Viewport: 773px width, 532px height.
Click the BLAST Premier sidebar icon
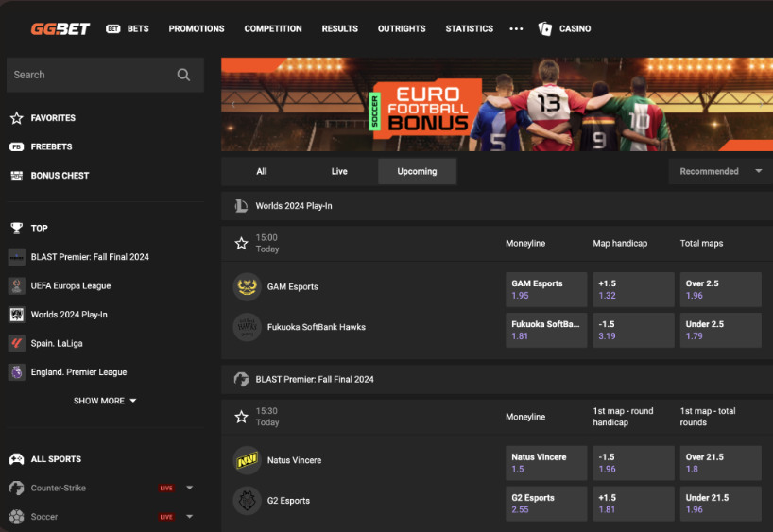pyautogui.click(x=17, y=257)
